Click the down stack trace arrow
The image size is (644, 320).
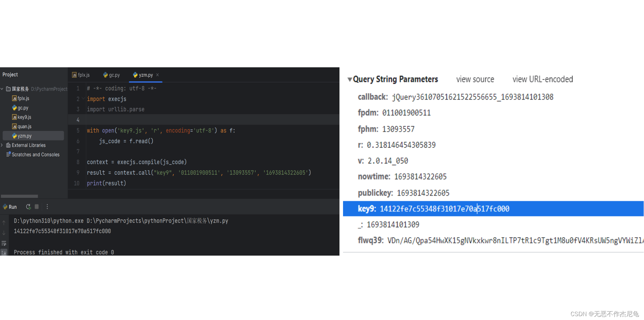click(4, 233)
